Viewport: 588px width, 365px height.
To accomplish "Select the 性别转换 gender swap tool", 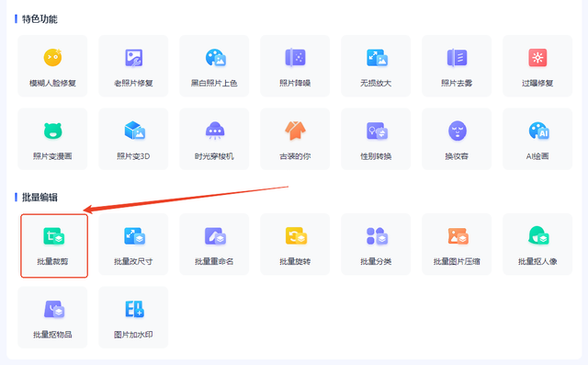I will pyautogui.click(x=376, y=139).
